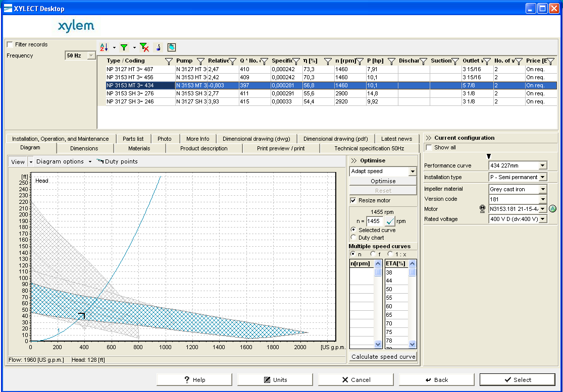
Task: Open the arrow next to the View menu
Action: click(31, 162)
